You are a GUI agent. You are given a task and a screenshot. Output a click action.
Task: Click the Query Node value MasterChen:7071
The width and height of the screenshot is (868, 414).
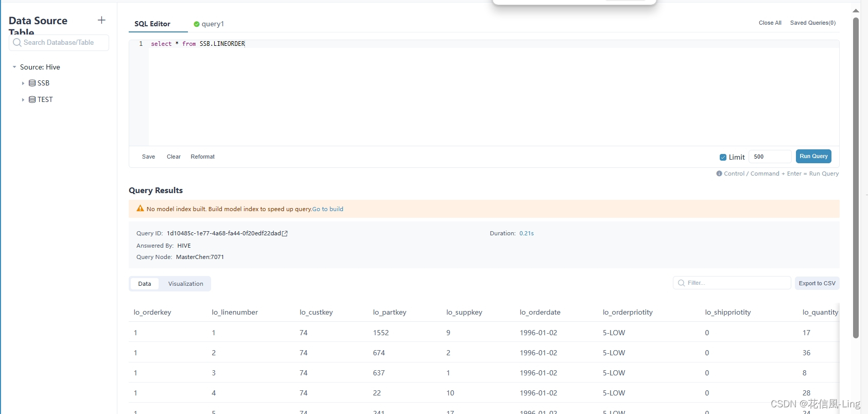[x=200, y=257]
